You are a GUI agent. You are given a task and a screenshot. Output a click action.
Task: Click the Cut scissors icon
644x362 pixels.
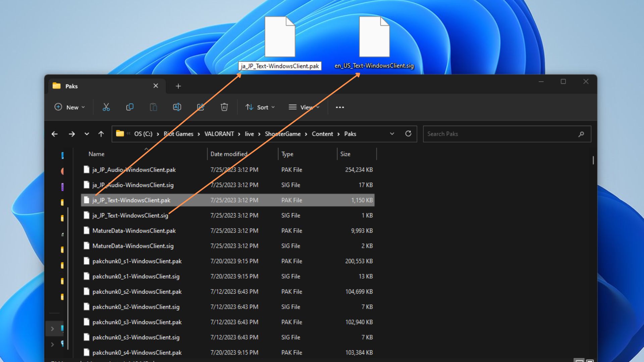click(x=106, y=107)
